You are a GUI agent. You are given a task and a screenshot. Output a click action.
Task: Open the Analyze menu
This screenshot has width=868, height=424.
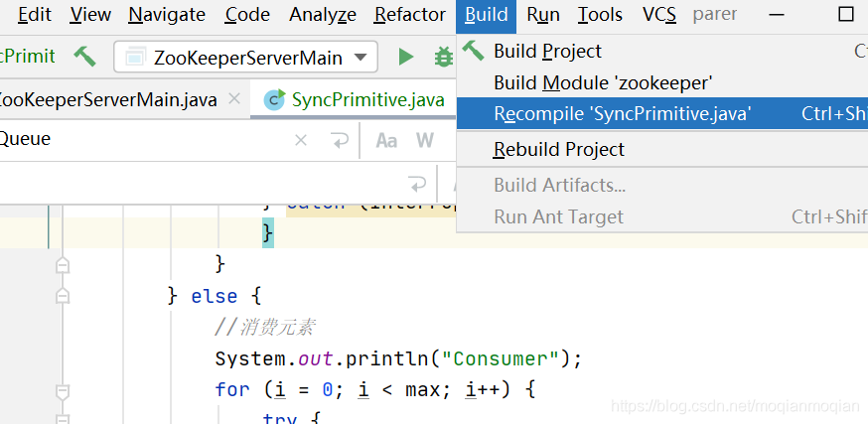click(x=322, y=14)
